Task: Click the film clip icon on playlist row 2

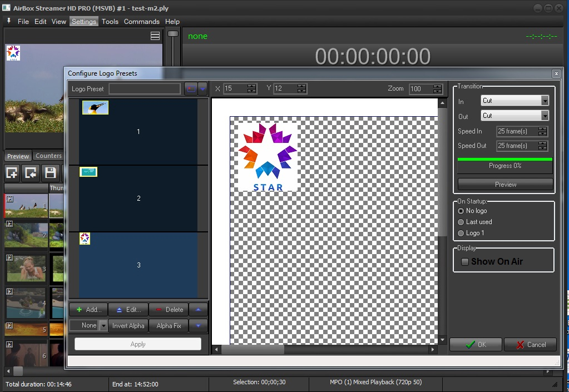Action: [10, 224]
